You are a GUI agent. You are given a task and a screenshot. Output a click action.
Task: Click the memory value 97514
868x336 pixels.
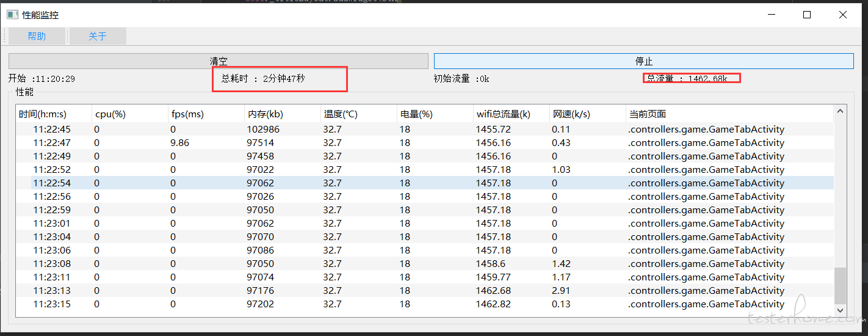(x=261, y=142)
